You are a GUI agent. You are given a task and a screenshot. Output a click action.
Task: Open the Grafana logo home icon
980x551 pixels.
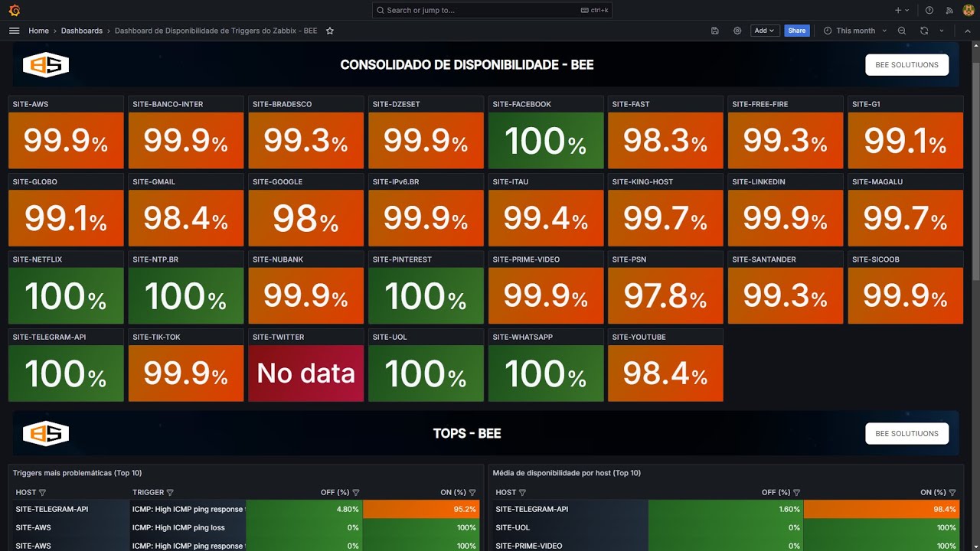[14, 10]
